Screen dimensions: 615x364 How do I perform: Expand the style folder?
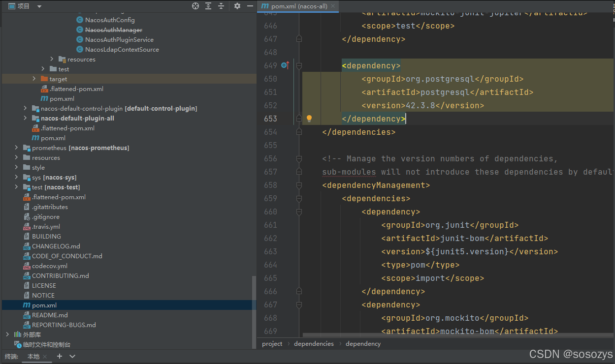[x=16, y=167]
